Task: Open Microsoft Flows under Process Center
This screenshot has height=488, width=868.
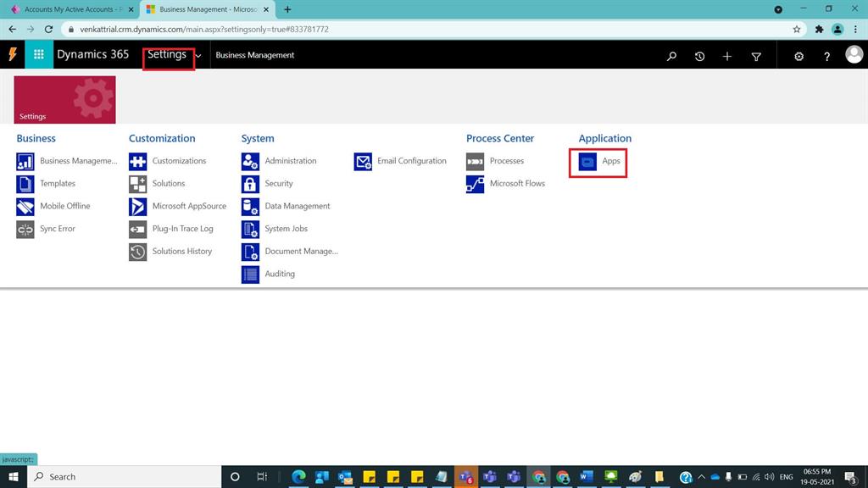Action: [x=516, y=183]
